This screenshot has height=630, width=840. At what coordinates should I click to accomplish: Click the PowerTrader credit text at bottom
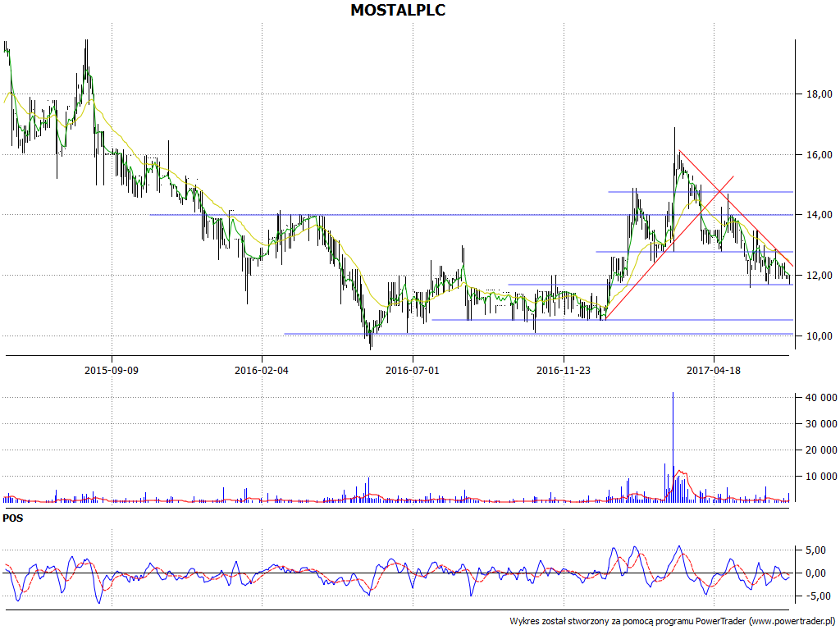[x=673, y=622]
